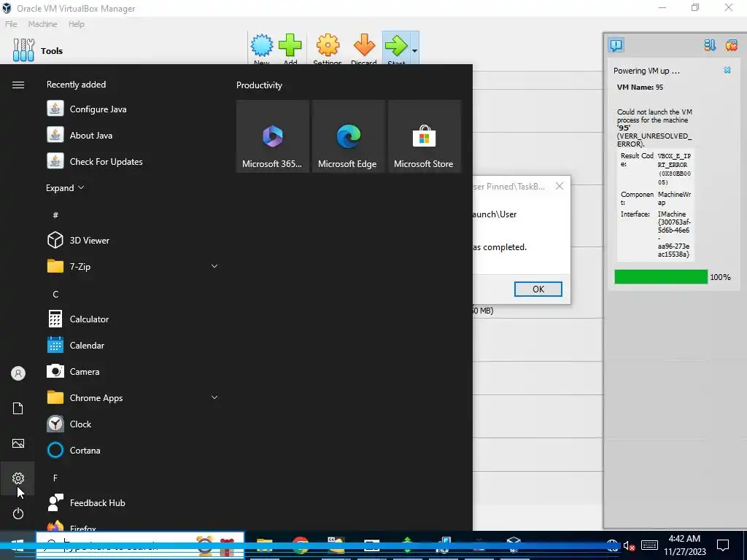This screenshot has width=747, height=560.
Task: Expand the 7-Zip folder chevron
Action: tap(214, 266)
